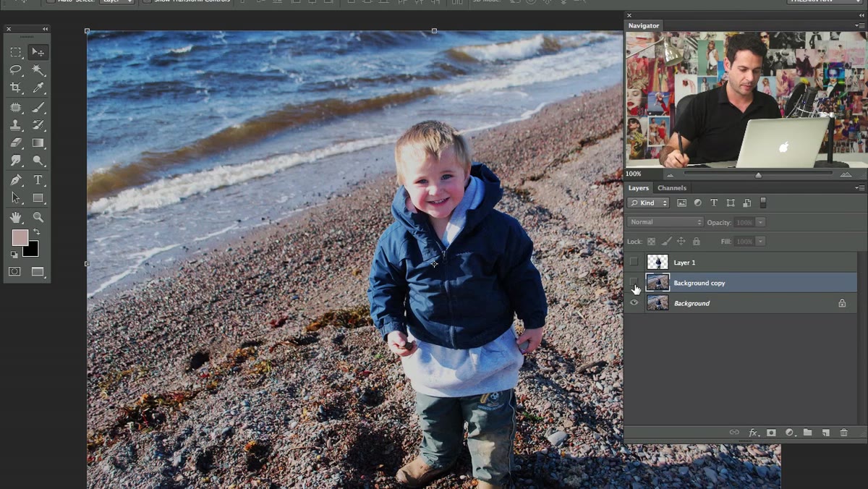This screenshot has height=489, width=868.
Task: Show Layer 1 visibility
Action: click(634, 262)
